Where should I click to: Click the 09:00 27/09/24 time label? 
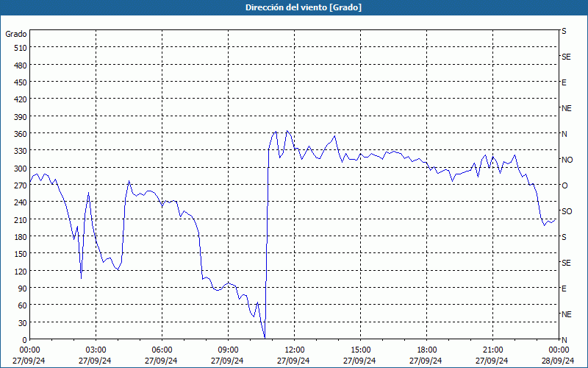[x=227, y=355]
